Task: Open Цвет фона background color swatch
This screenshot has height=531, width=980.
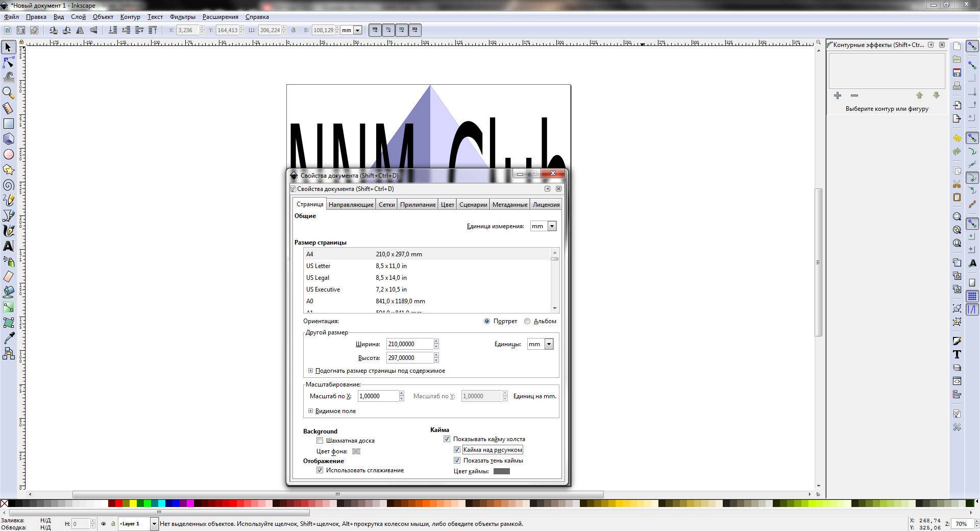Action: (356, 451)
